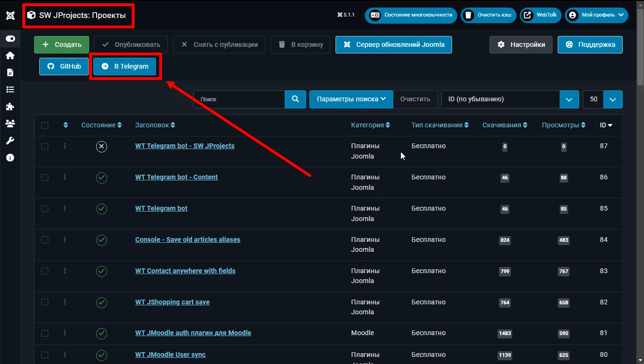
Task: Open the WT Contact anywhere with fields project
Action: [x=185, y=271]
